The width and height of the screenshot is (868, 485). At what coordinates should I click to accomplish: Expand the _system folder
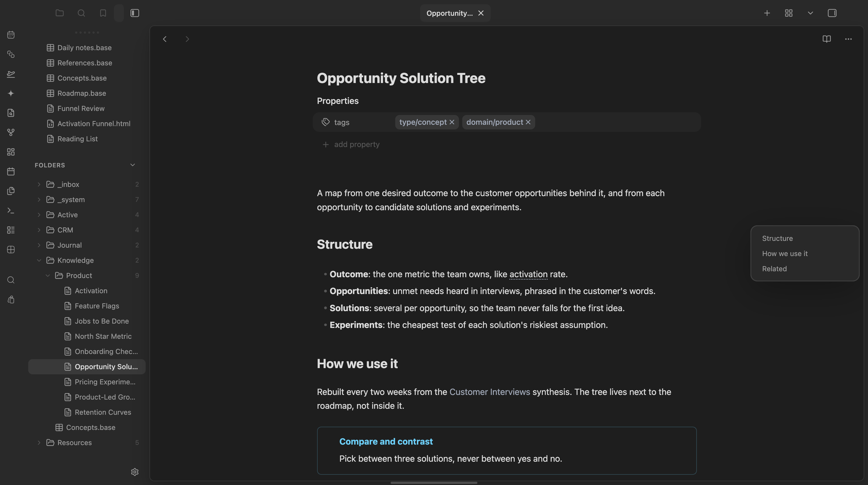point(39,200)
